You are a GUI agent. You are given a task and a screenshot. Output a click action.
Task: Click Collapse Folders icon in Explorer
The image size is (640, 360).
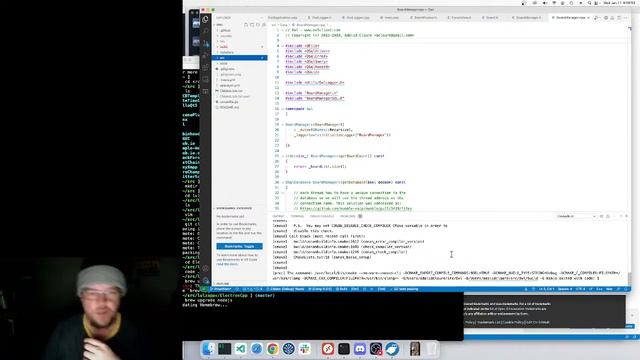[264, 24]
